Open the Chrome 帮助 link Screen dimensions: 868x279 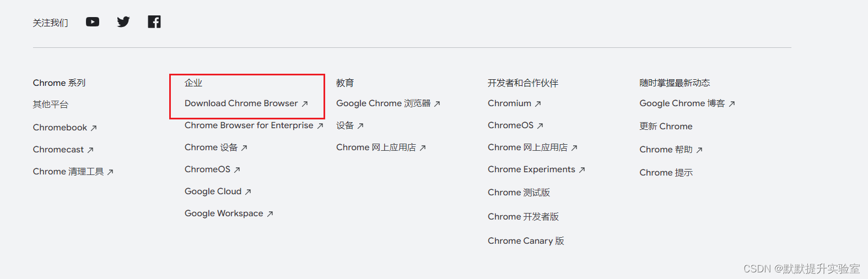click(x=671, y=150)
